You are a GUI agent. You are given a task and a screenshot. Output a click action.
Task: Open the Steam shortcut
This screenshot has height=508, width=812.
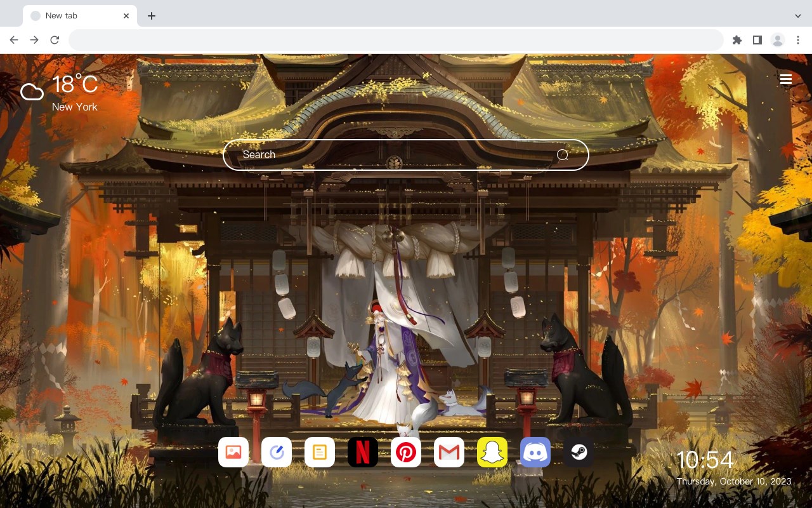(x=579, y=452)
